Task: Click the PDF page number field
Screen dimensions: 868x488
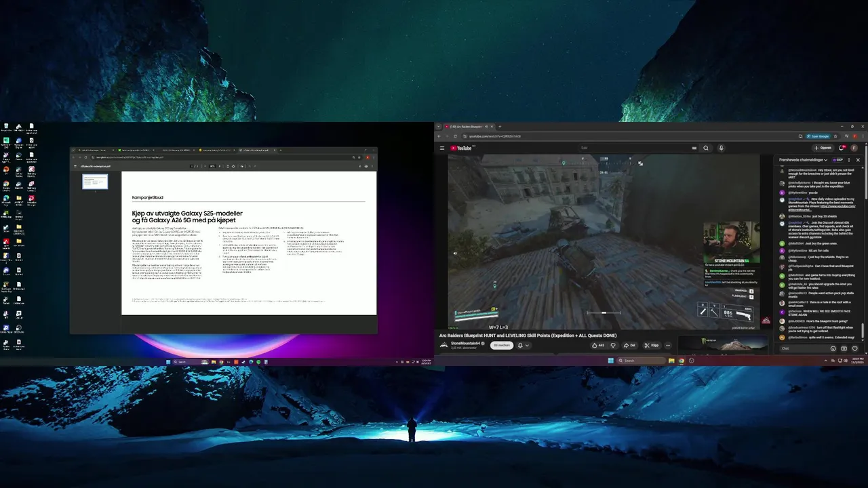Action: pyautogui.click(x=192, y=166)
